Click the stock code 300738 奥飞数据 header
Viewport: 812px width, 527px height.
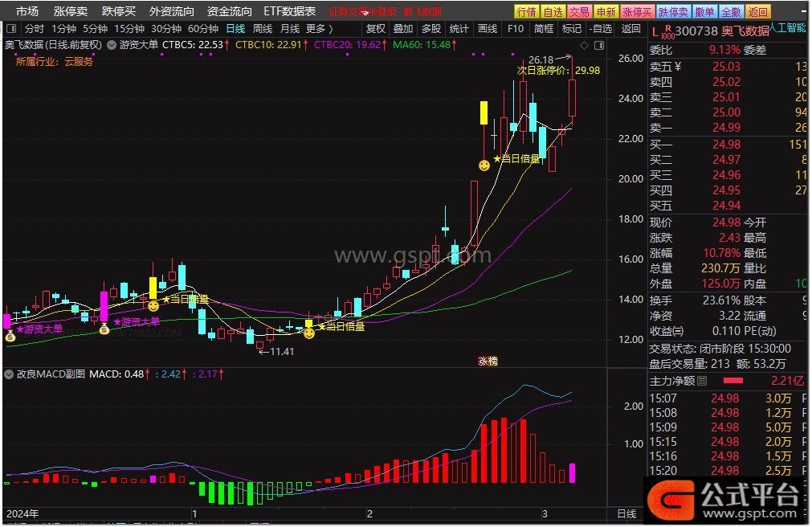pos(722,31)
